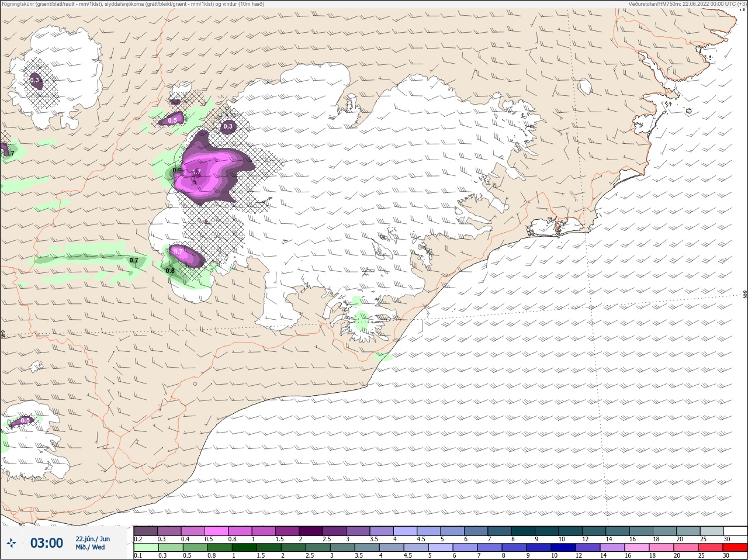Click the weekday text 'Mið./ Wed'

90,547
